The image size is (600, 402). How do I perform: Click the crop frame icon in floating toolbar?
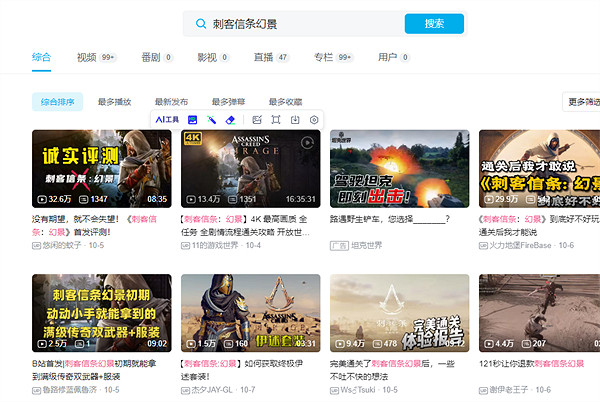[276, 119]
